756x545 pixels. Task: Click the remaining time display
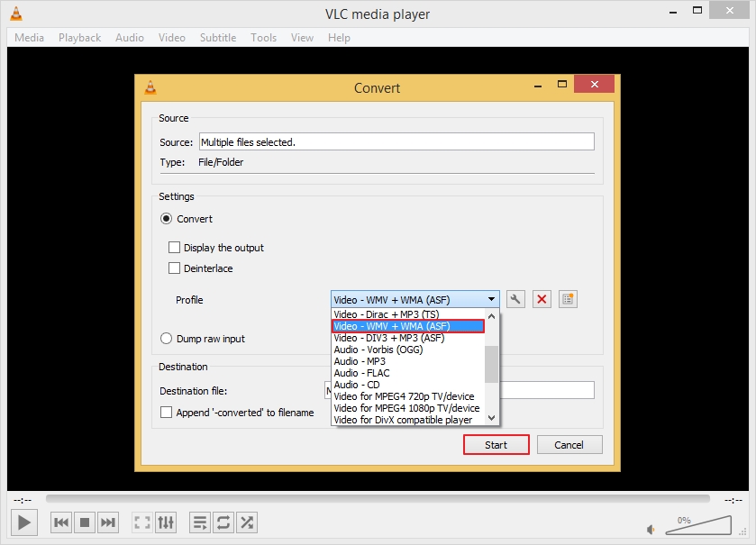pos(733,500)
